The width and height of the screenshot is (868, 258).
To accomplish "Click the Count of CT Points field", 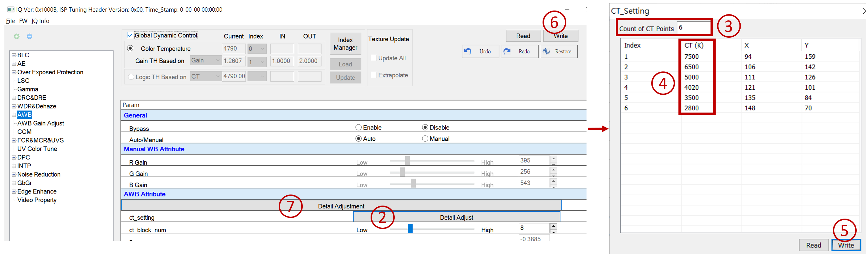I will coord(693,28).
